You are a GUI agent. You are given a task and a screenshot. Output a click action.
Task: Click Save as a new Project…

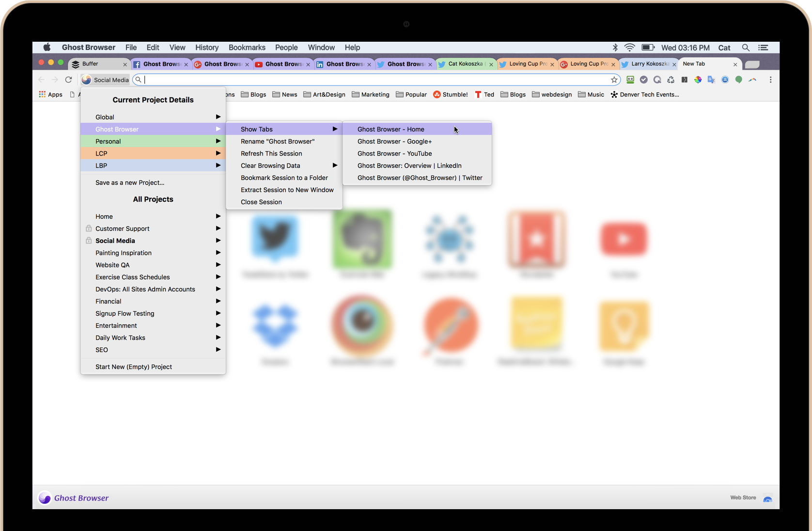[x=153, y=182]
